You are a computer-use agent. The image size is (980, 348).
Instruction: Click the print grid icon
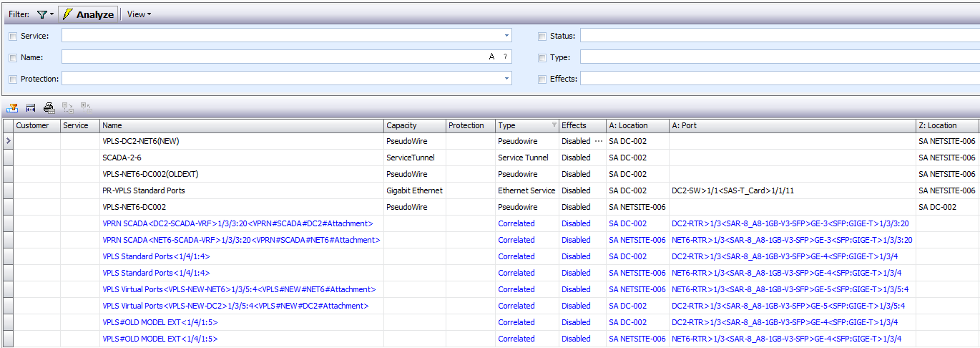(x=49, y=108)
